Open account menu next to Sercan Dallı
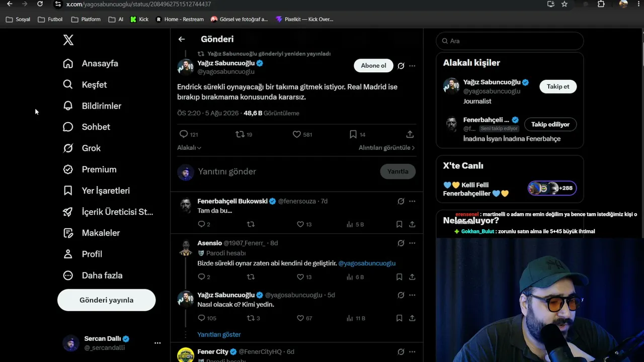The image size is (644, 362). (157, 343)
